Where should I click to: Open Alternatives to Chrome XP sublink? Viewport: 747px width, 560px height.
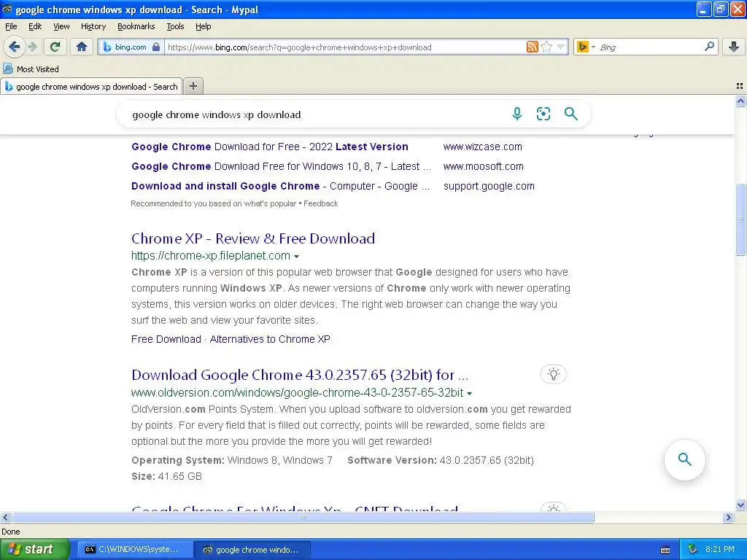tap(270, 339)
